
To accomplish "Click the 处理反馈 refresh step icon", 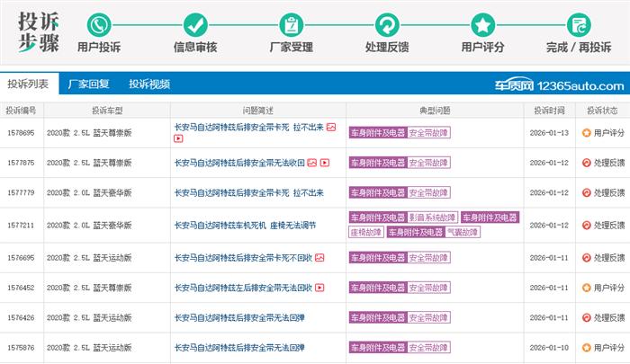I will click(x=387, y=24).
